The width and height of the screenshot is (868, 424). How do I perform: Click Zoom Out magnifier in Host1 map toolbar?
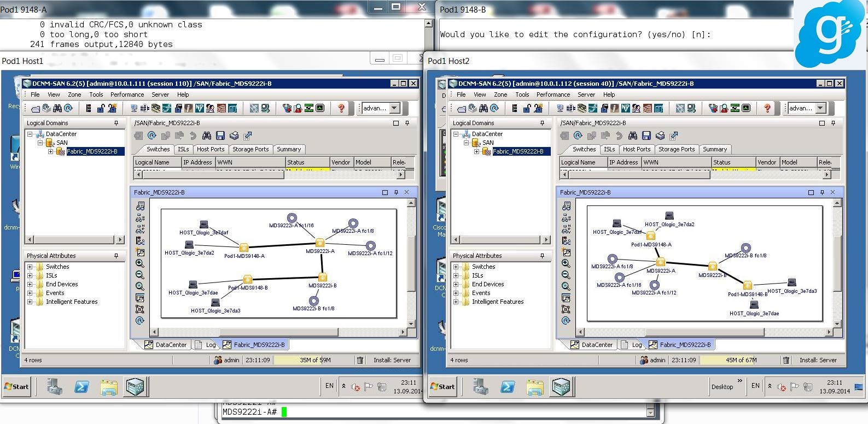140,275
